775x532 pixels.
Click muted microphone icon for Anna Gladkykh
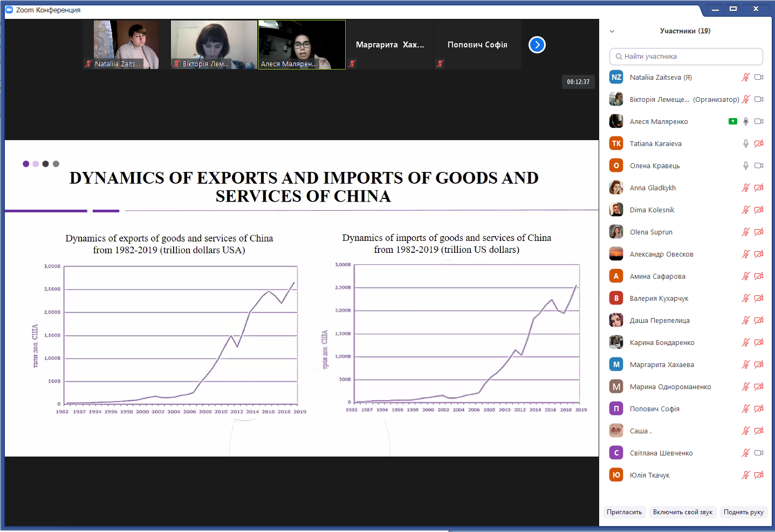click(x=745, y=188)
